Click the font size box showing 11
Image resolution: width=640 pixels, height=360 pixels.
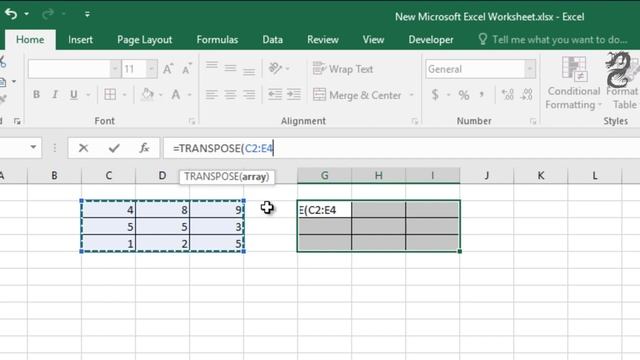(134, 69)
